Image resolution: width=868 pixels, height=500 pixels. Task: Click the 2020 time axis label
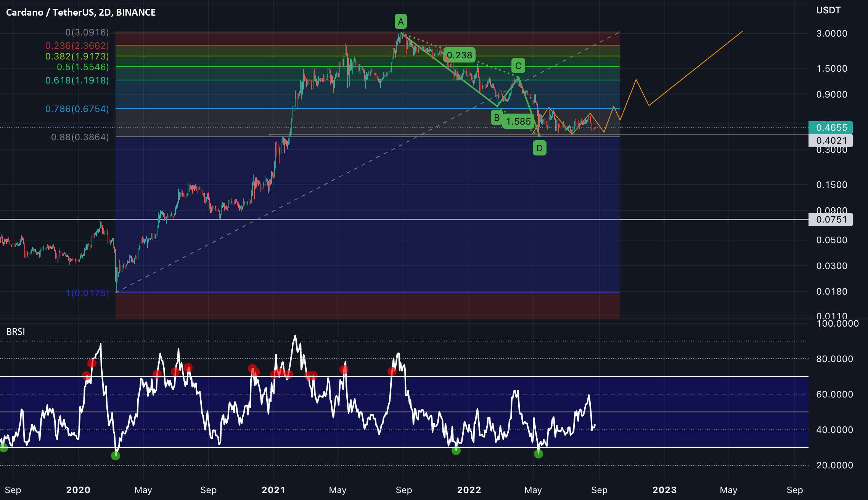(x=78, y=490)
